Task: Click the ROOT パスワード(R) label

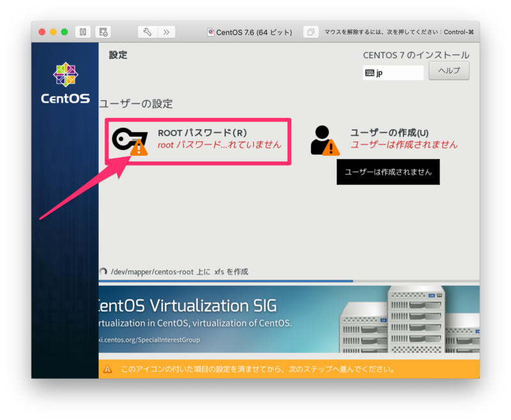Action: click(x=202, y=133)
